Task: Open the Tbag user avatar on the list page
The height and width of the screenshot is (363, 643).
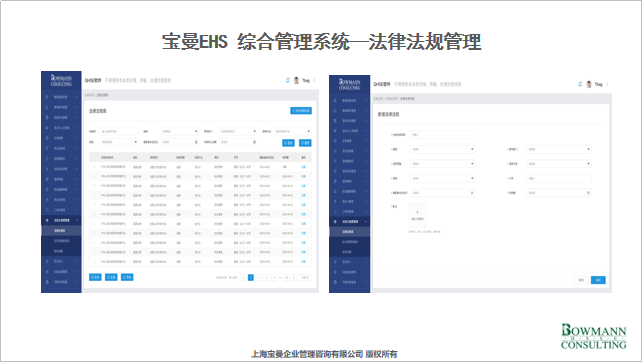Action: (296, 80)
